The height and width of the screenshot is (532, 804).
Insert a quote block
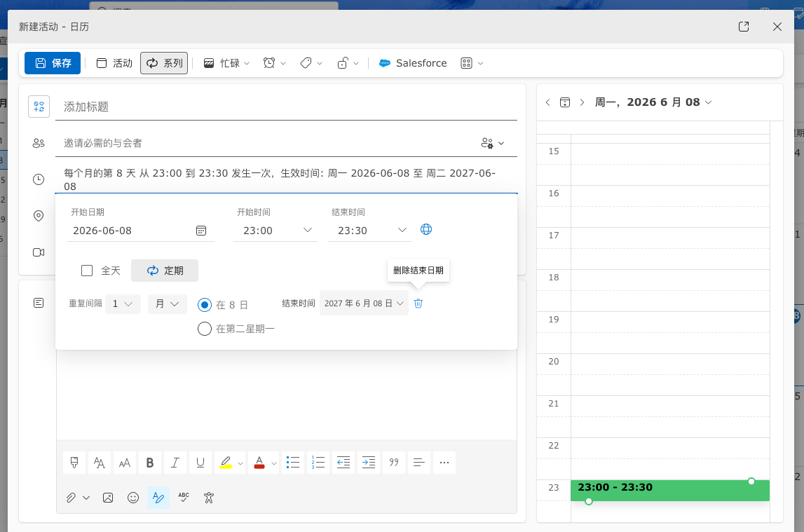click(394, 463)
